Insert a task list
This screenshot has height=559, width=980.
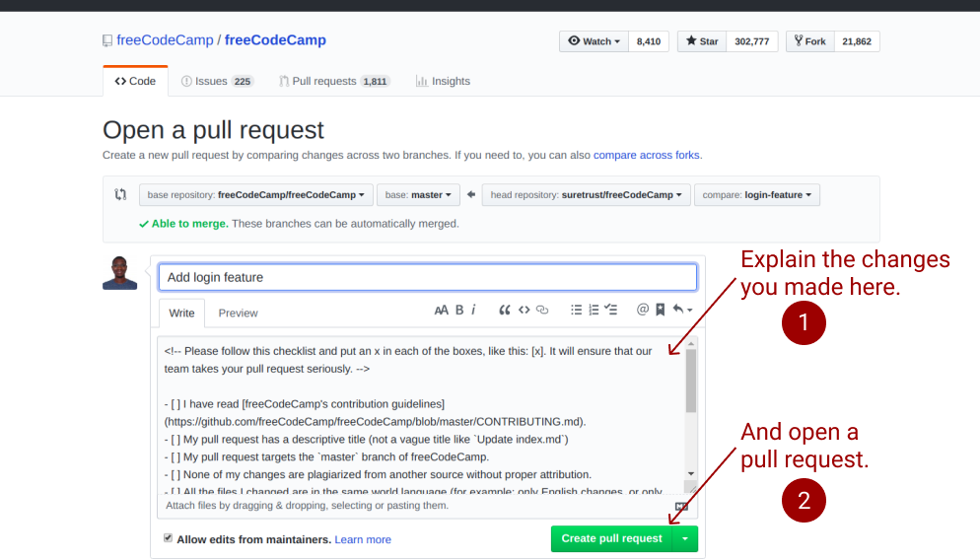[x=611, y=311]
